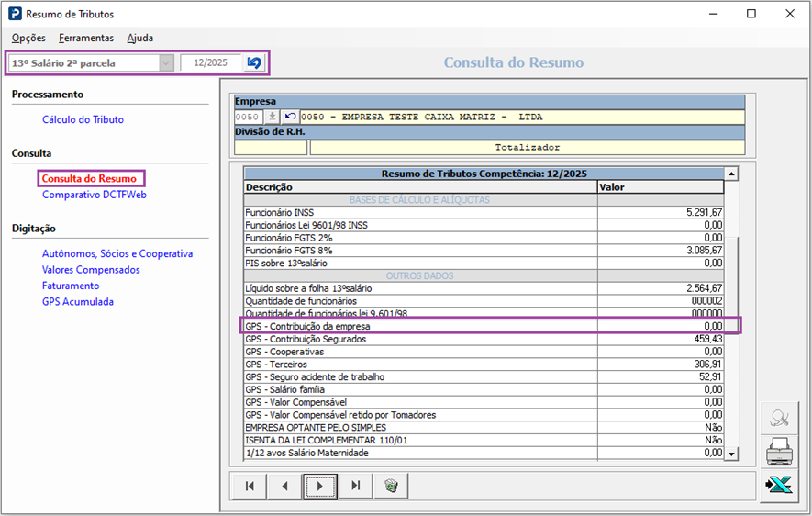Select Quantidade de funcionários row
The height and width of the screenshot is (516, 812).
[x=484, y=301]
